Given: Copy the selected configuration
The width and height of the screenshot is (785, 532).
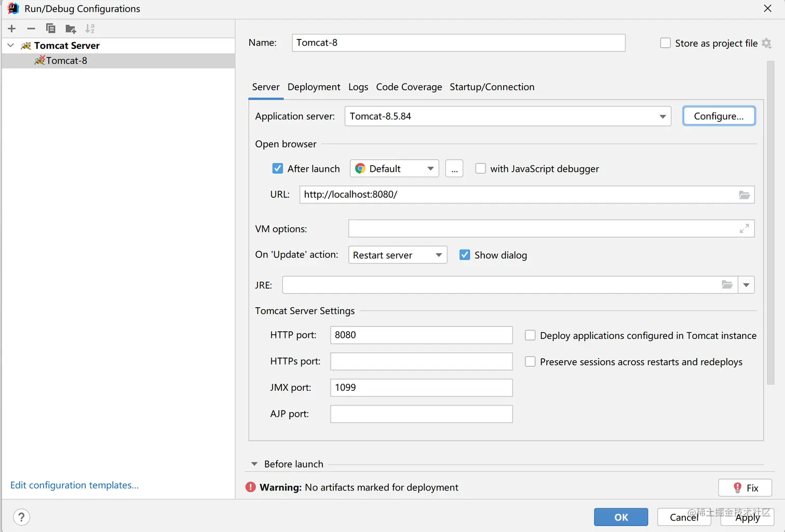Looking at the screenshot, I should [x=50, y=29].
